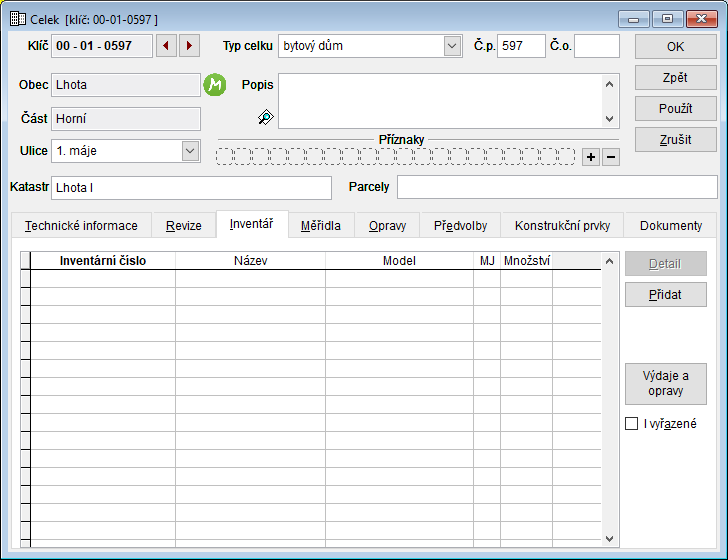Click the previous record red arrow

pyautogui.click(x=166, y=46)
